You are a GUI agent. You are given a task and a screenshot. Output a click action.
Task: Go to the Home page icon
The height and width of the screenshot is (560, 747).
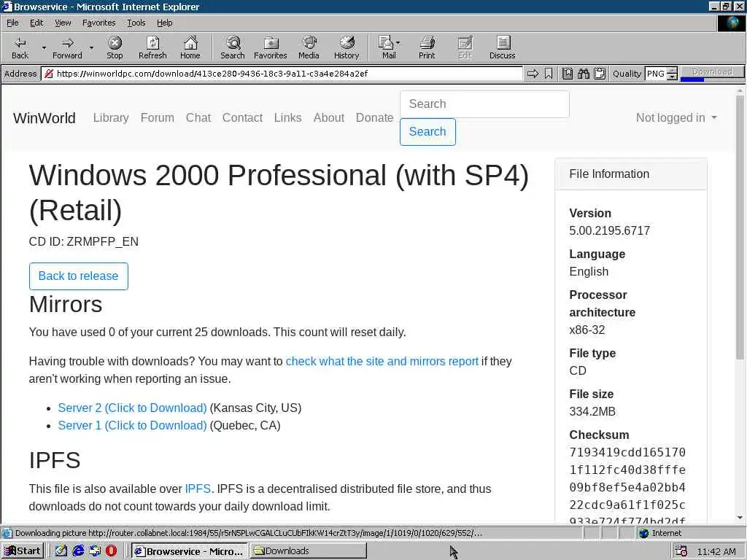(x=190, y=47)
